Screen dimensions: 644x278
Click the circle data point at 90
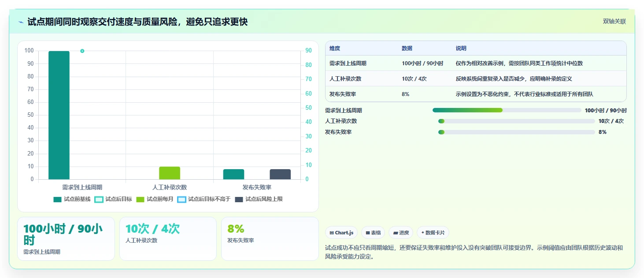tap(82, 51)
